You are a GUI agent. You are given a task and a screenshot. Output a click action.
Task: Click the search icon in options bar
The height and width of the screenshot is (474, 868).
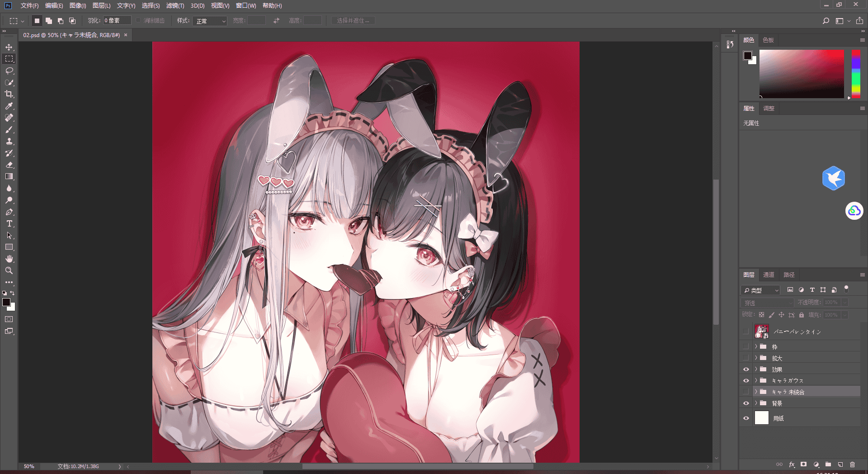point(826,21)
